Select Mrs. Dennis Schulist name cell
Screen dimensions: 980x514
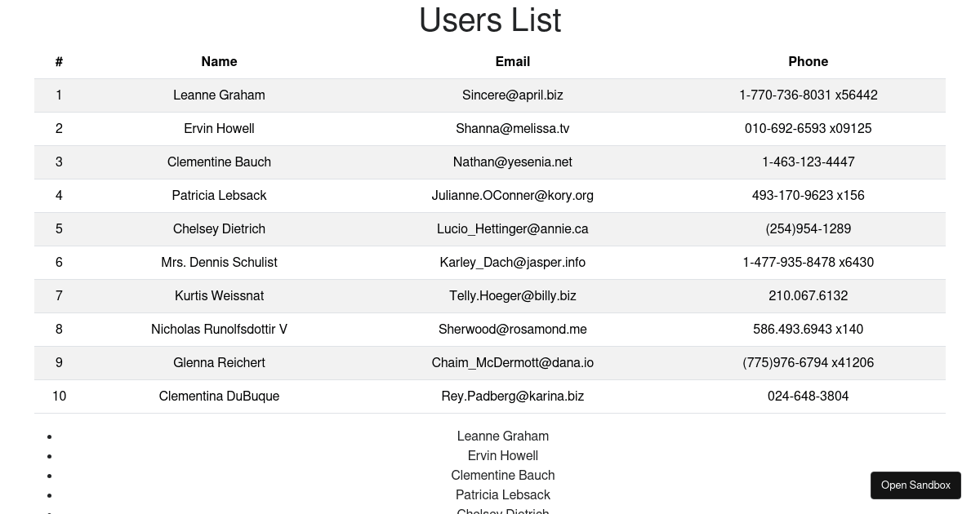219,263
